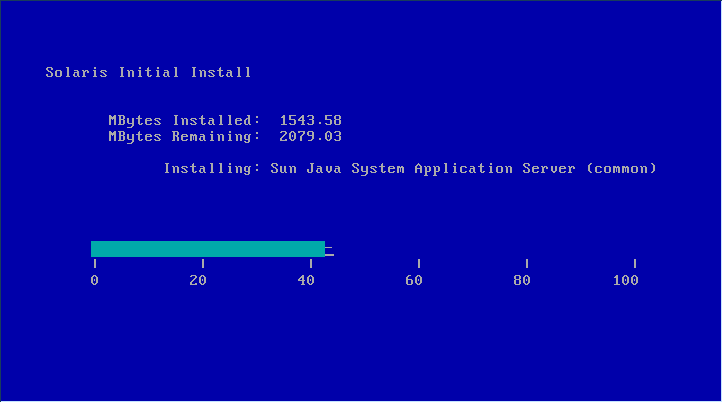Screen dimensions: 722x402
Task: Click the tick mark above 80
Action: 527,263
